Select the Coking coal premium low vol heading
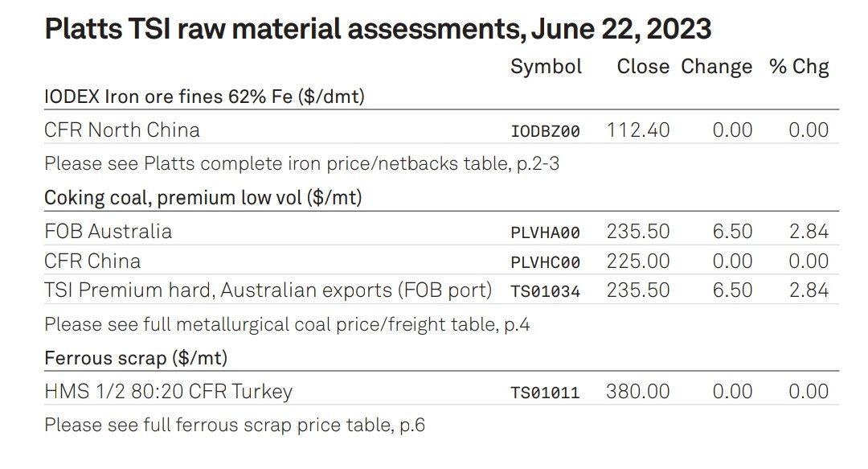Viewport: 868px width, 469px height. tap(203, 198)
